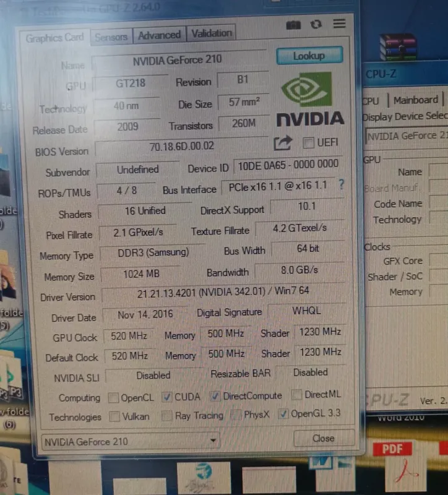This screenshot has height=495, width=448.
Task: Click the Bus Interface value PCIe x16 1.1
Action: [x=278, y=186]
